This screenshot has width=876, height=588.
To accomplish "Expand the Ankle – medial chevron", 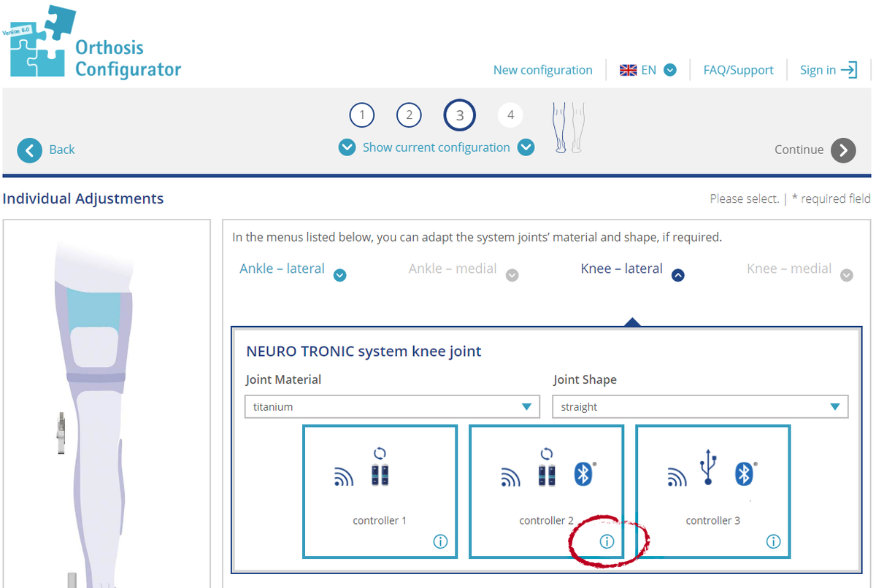I will [512, 275].
